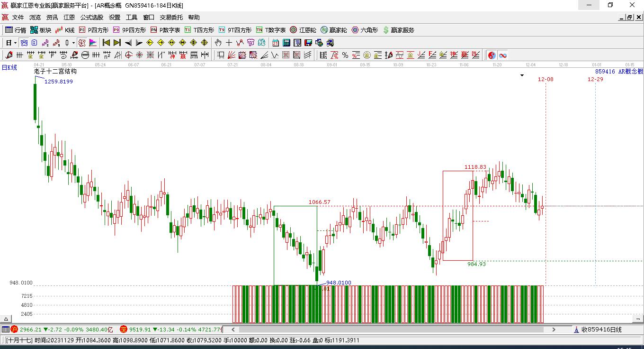Open the 资讯 menu

(x=52, y=18)
